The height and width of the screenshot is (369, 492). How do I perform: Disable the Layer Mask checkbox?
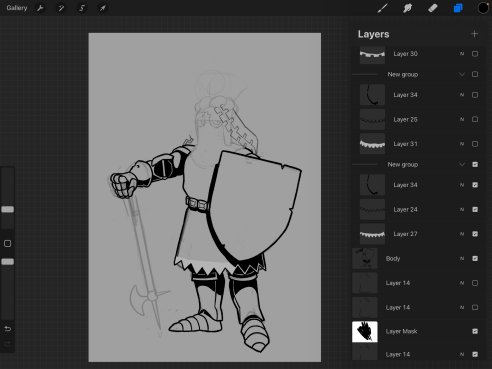click(x=475, y=331)
